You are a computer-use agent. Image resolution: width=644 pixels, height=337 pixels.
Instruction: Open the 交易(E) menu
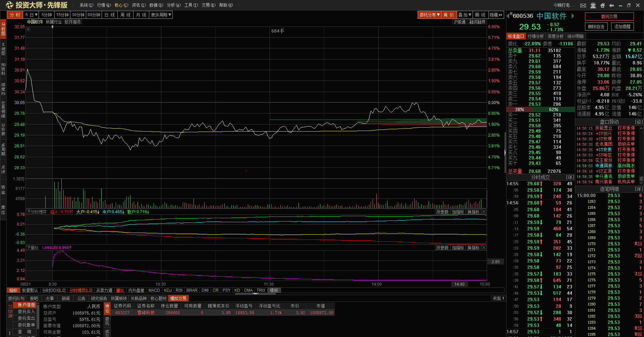(x=208, y=5)
